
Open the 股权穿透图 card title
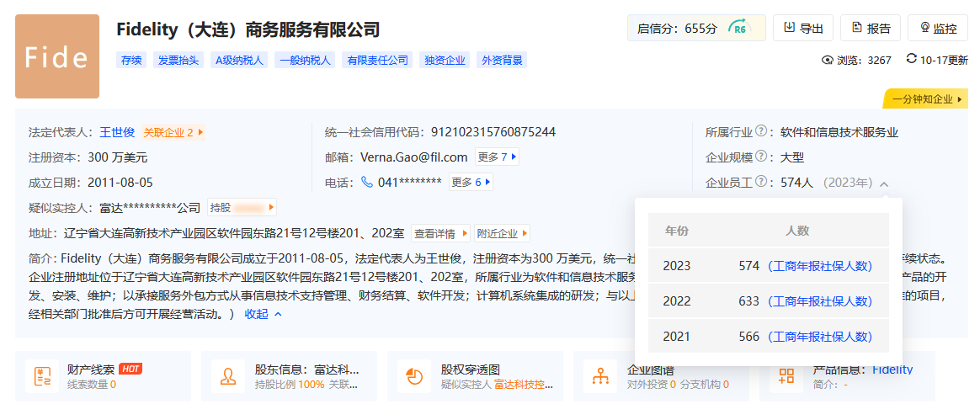pos(471,369)
